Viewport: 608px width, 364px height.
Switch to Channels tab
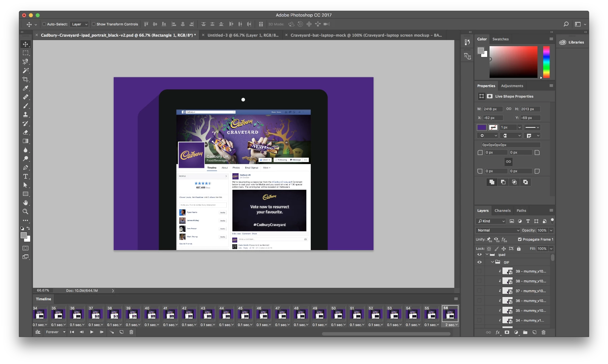click(x=502, y=211)
